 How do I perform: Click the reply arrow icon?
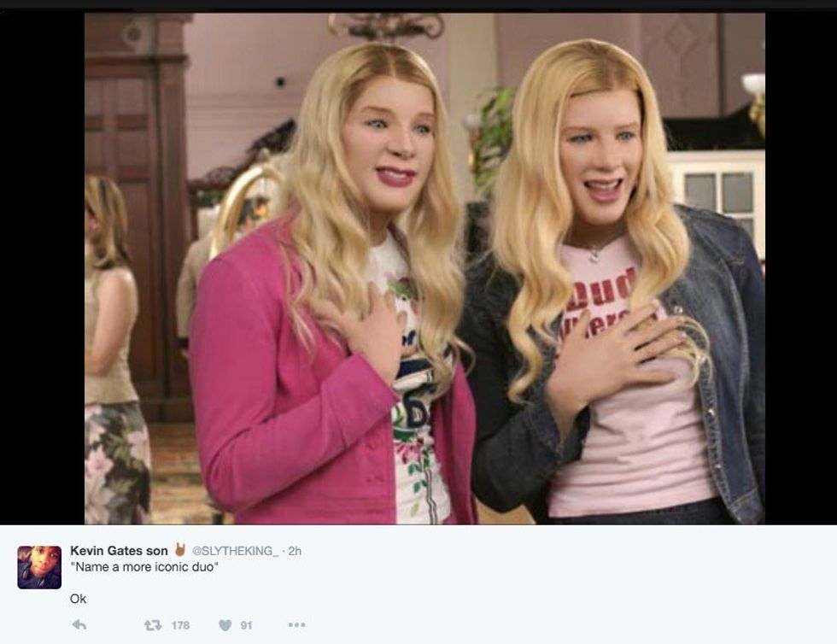click(x=79, y=624)
